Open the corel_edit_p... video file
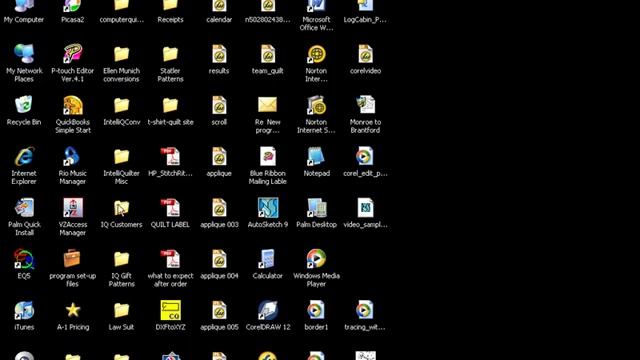This screenshot has width=640, height=360. (x=365, y=156)
